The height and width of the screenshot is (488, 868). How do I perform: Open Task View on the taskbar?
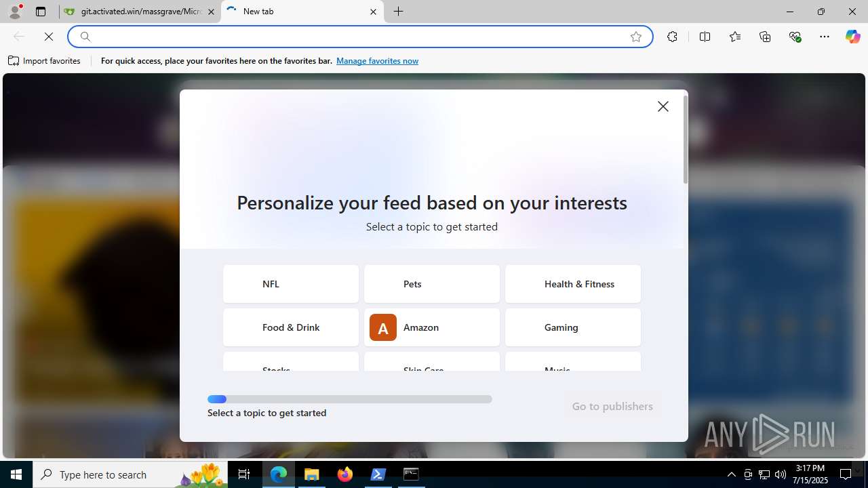tap(244, 474)
